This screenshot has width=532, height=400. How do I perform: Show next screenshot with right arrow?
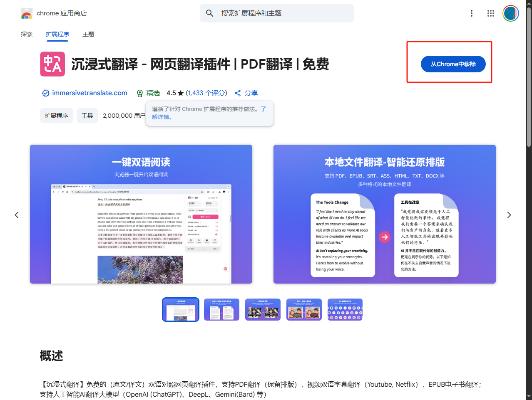click(509, 215)
